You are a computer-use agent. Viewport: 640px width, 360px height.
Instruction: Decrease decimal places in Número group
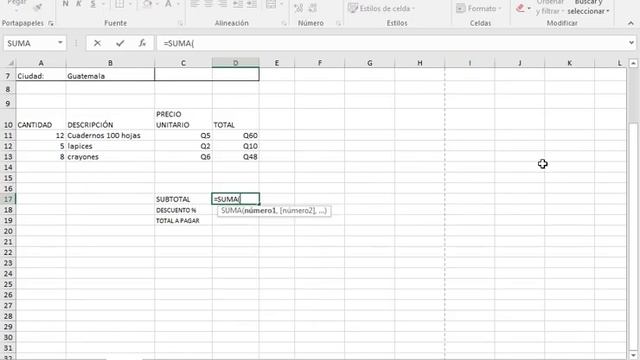pyautogui.click(x=313, y=8)
